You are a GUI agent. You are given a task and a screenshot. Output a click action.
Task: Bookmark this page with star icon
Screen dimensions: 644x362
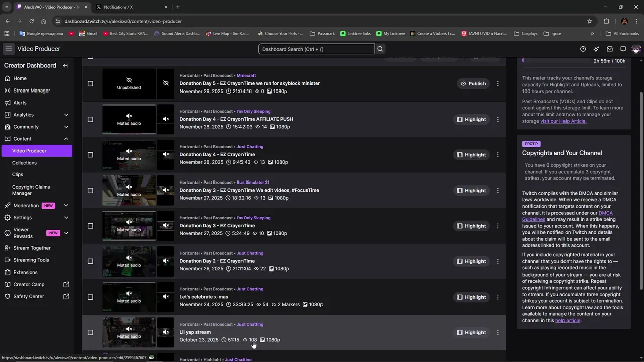point(590,21)
